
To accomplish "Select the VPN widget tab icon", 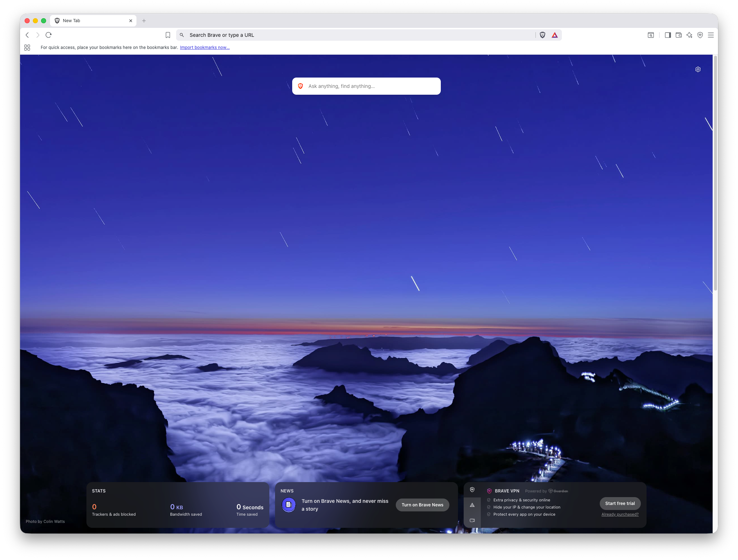I will 472,490.
